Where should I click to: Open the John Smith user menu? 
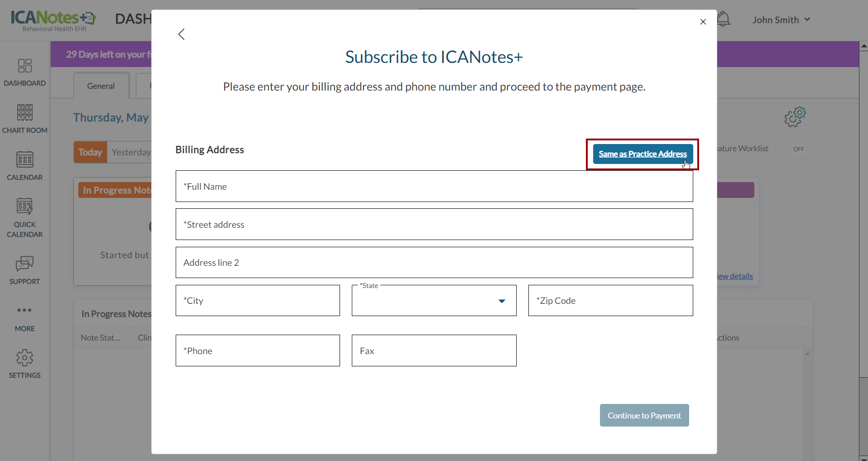[781, 20]
